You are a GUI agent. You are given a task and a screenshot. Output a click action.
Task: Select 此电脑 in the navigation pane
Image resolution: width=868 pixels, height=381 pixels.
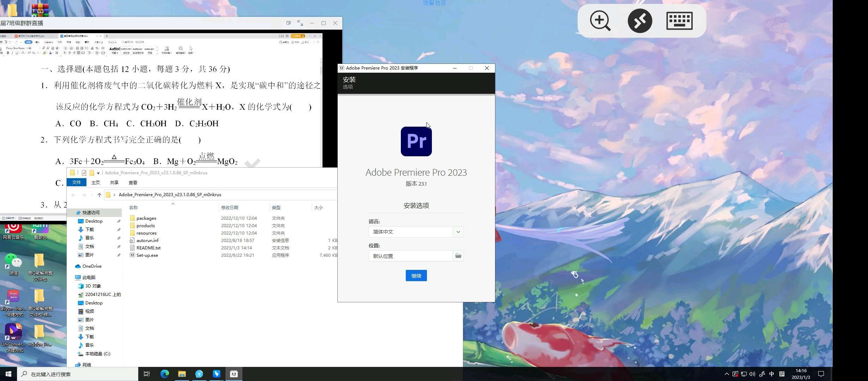(89, 278)
